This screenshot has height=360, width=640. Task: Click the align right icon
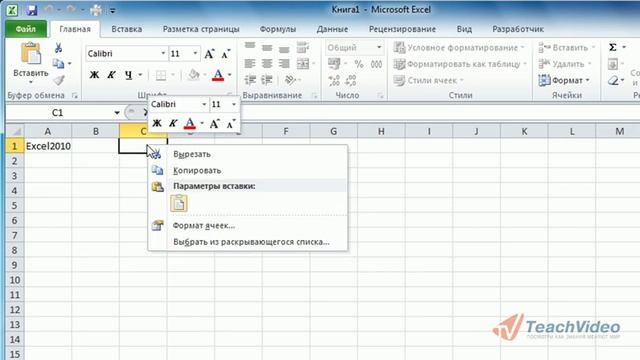click(284, 63)
